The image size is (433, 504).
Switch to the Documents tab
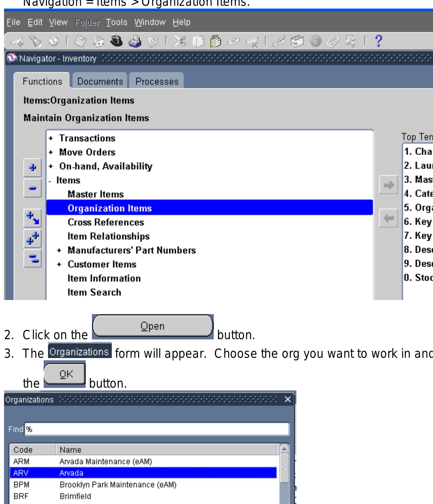point(100,81)
